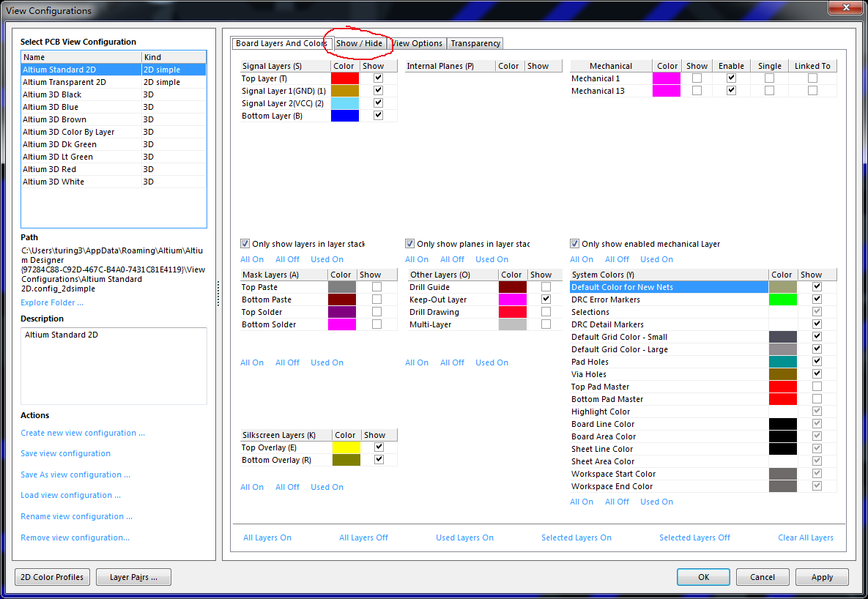Toggle Show for Signal Layer 2(VCC)
The image size is (868, 599).
[378, 103]
